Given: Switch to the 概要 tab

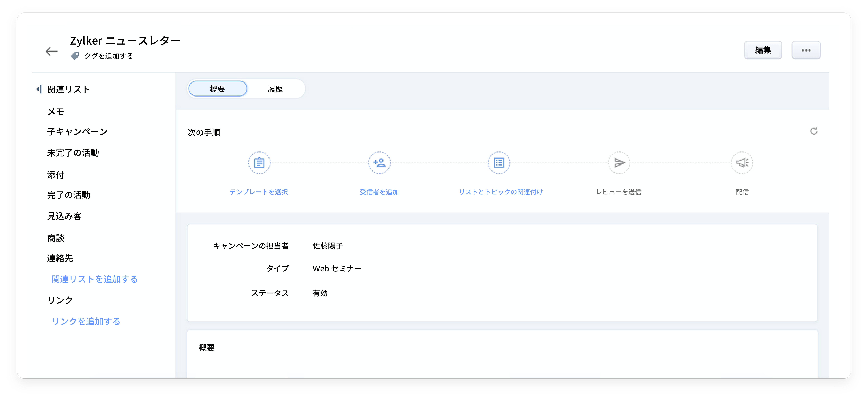Looking at the screenshot, I should click(x=218, y=89).
